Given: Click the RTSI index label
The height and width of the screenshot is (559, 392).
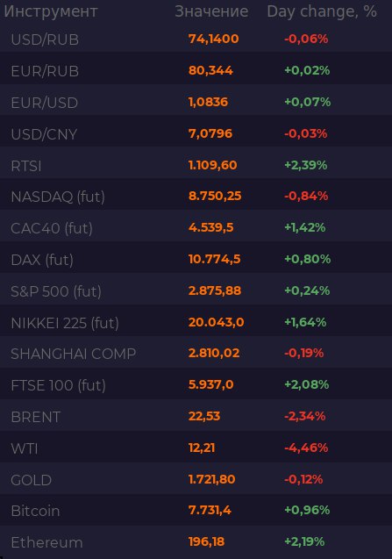Looking at the screenshot, I should 26,166.
